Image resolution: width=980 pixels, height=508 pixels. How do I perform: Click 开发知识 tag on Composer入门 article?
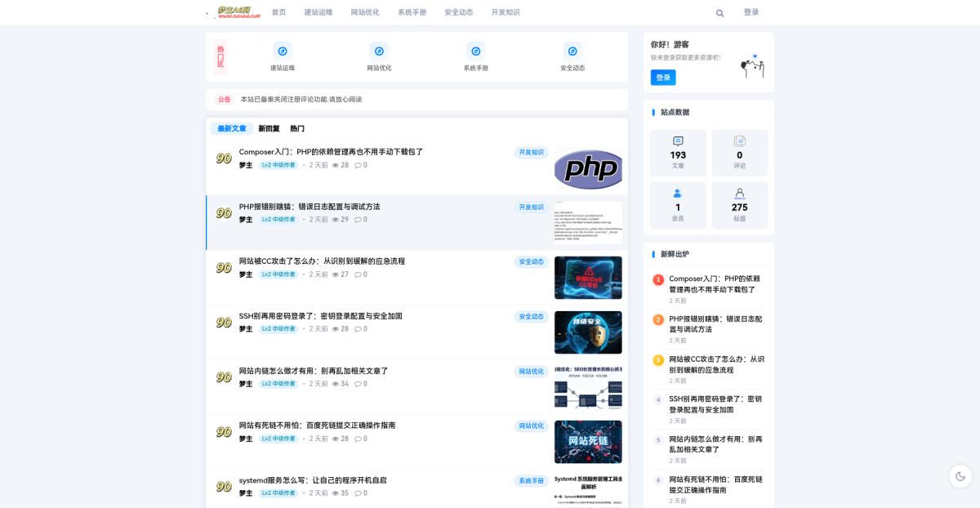[x=531, y=152]
